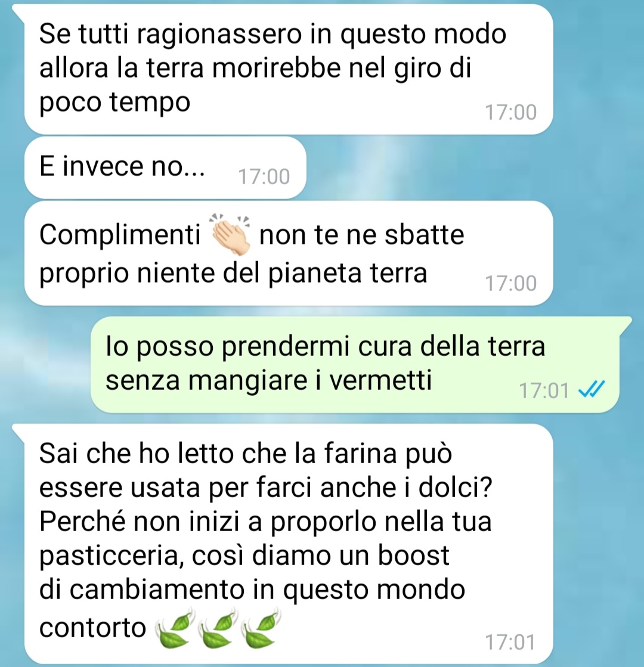644x667 pixels.
Task: Click the 17:01 timestamp on the green message
Action: [544, 390]
